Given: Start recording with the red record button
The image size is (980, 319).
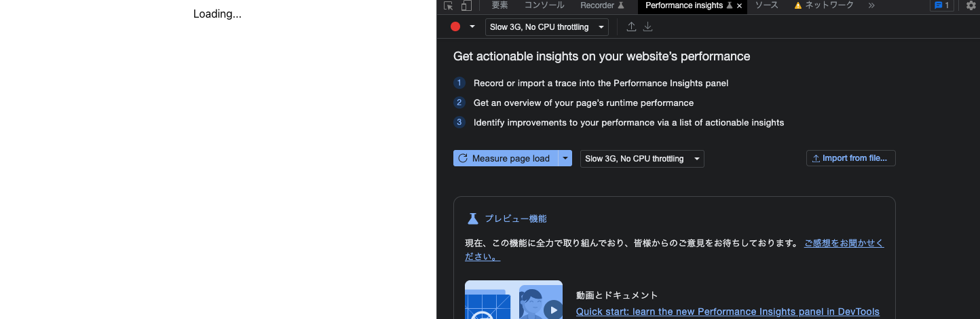Looking at the screenshot, I should (x=455, y=26).
